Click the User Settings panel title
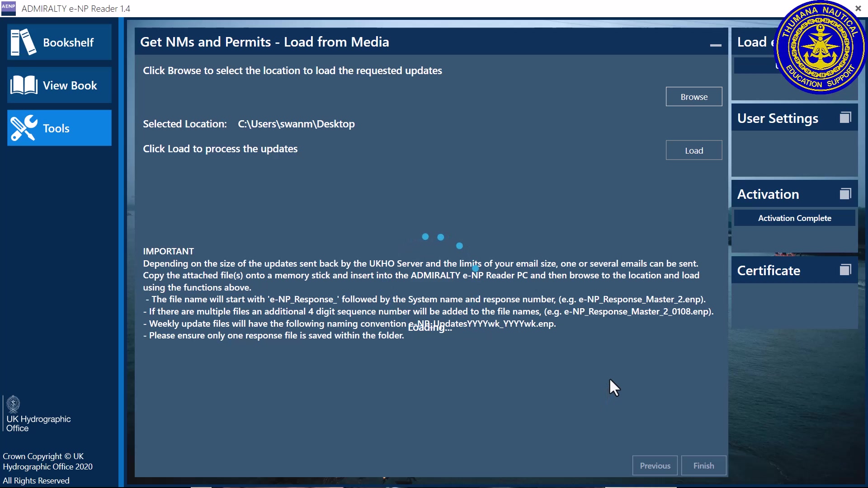Image resolution: width=868 pixels, height=488 pixels. 778,118
